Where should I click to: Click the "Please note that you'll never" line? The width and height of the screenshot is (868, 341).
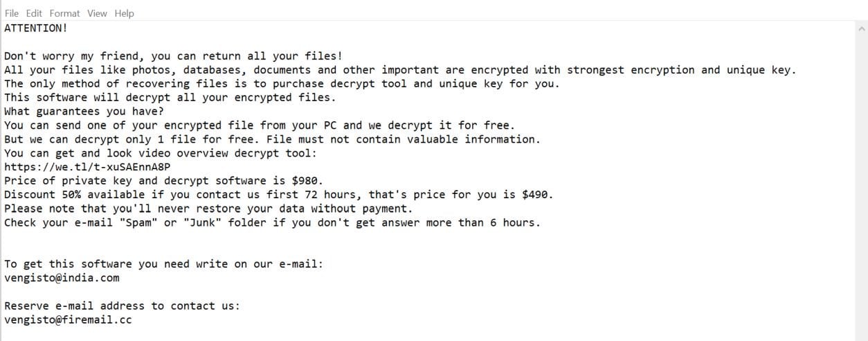[208, 209]
